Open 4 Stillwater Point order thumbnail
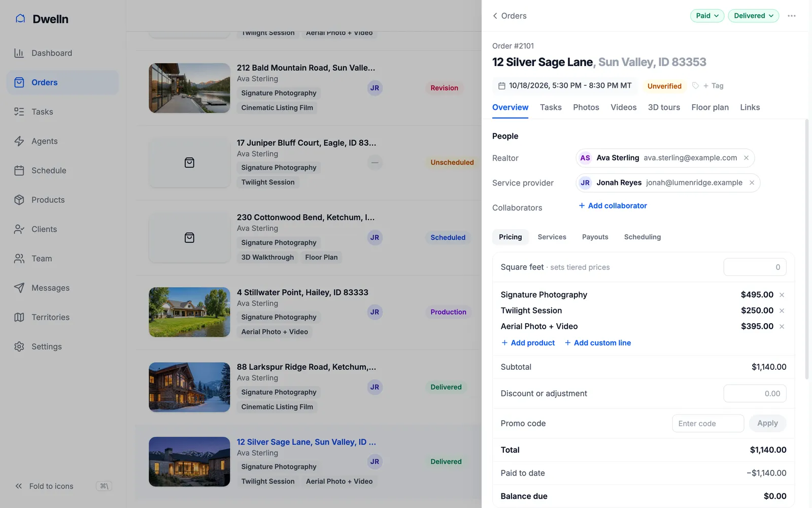 (x=189, y=312)
